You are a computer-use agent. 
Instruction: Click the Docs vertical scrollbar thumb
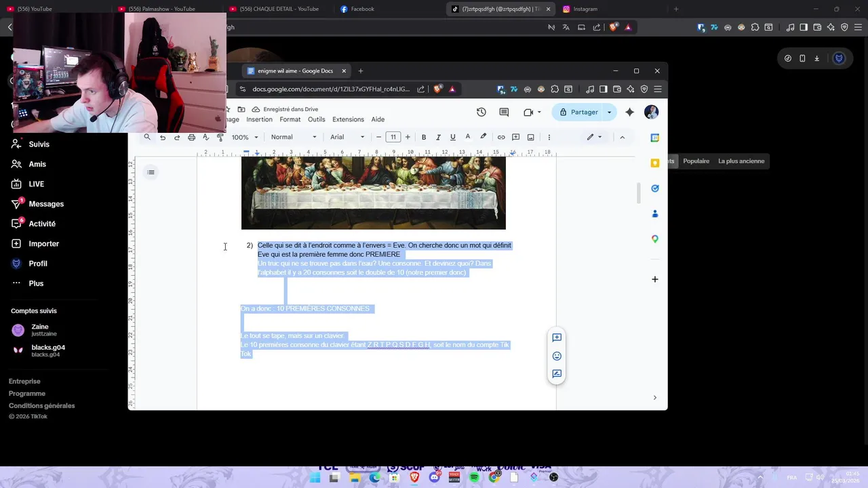pyautogui.click(x=638, y=193)
